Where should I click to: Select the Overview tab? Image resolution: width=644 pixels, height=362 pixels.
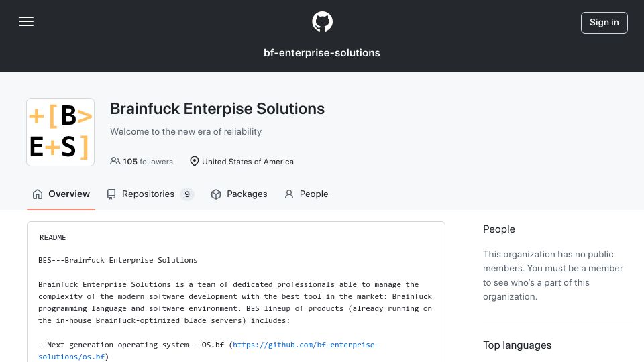(61, 194)
